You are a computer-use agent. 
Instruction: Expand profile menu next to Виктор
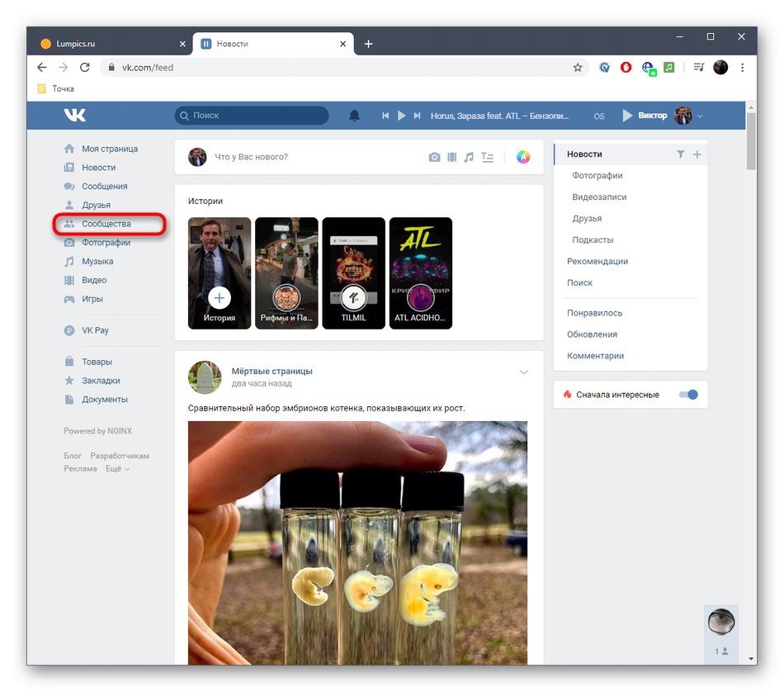click(x=700, y=116)
